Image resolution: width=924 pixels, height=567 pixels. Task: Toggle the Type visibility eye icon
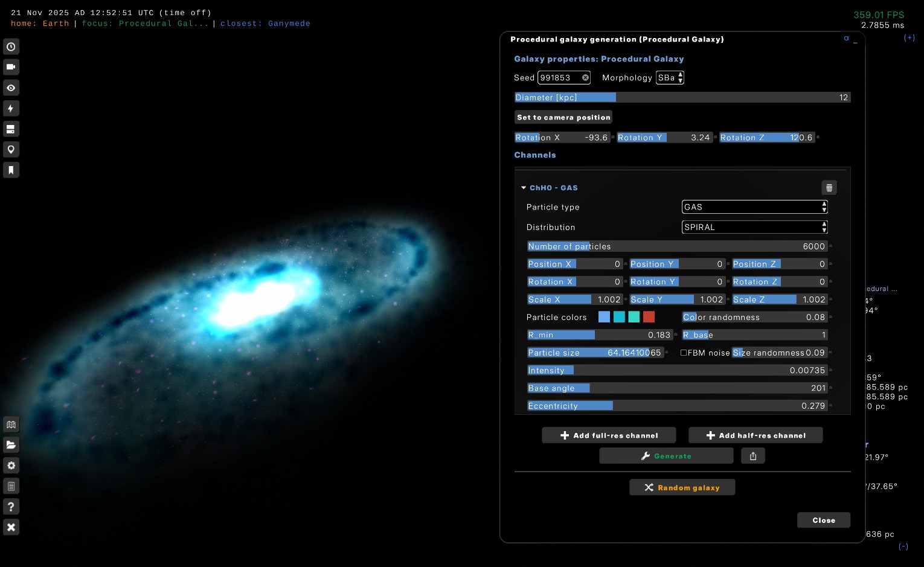coord(11,88)
